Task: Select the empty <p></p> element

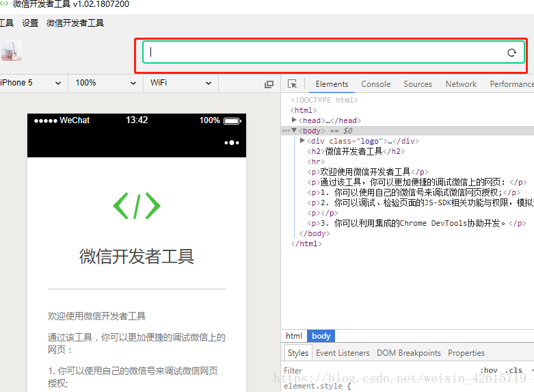Action: click(x=323, y=213)
